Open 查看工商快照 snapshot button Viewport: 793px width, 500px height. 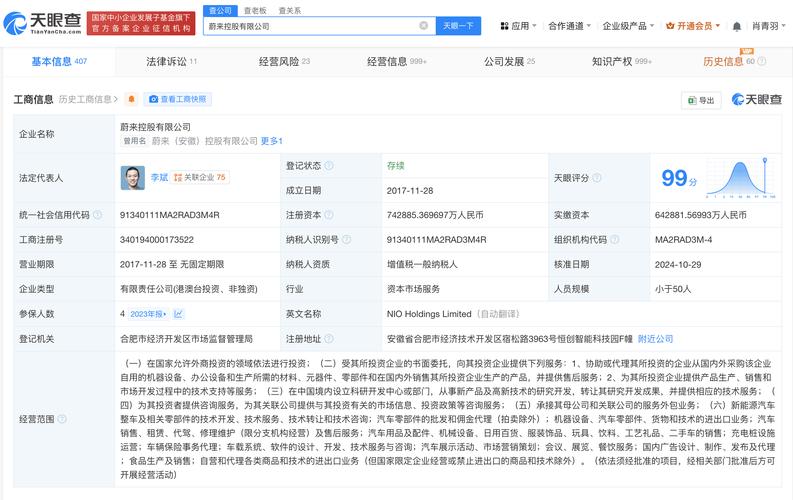coord(178,99)
